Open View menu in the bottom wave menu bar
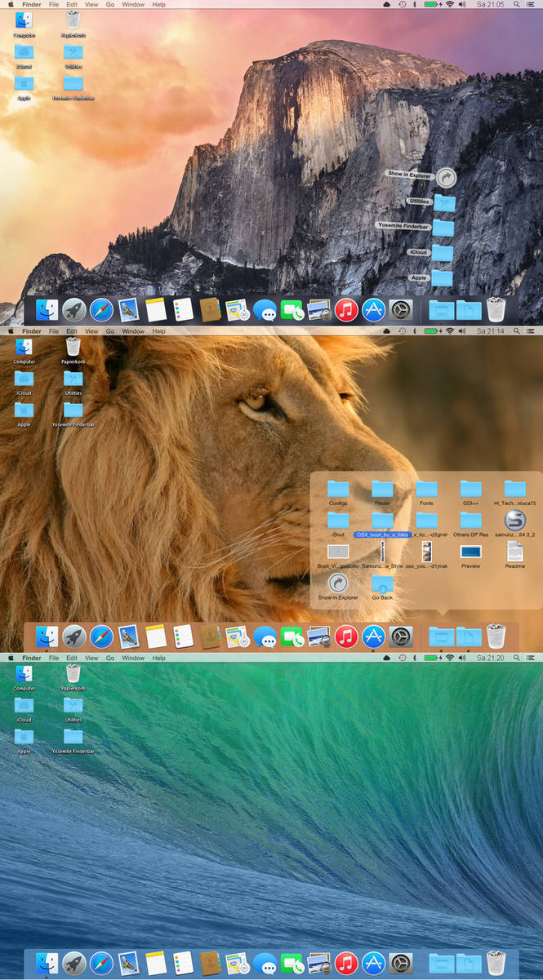This screenshot has height=980, width=543. 91,658
